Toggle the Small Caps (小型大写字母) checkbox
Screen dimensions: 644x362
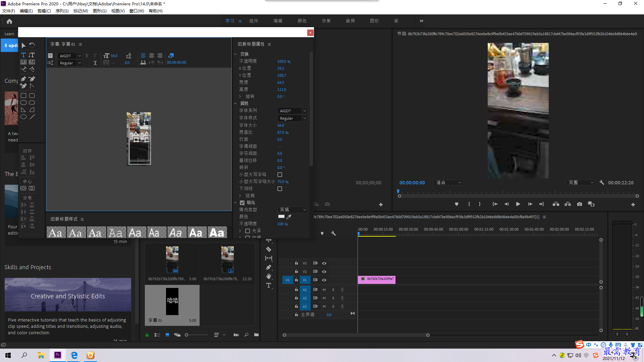coord(280,175)
